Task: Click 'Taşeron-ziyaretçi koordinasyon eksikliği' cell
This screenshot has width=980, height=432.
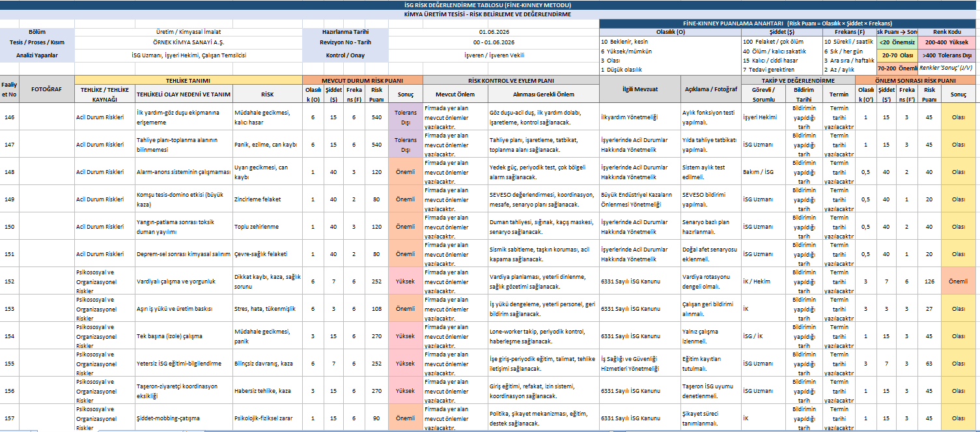Action: (x=183, y=391)
